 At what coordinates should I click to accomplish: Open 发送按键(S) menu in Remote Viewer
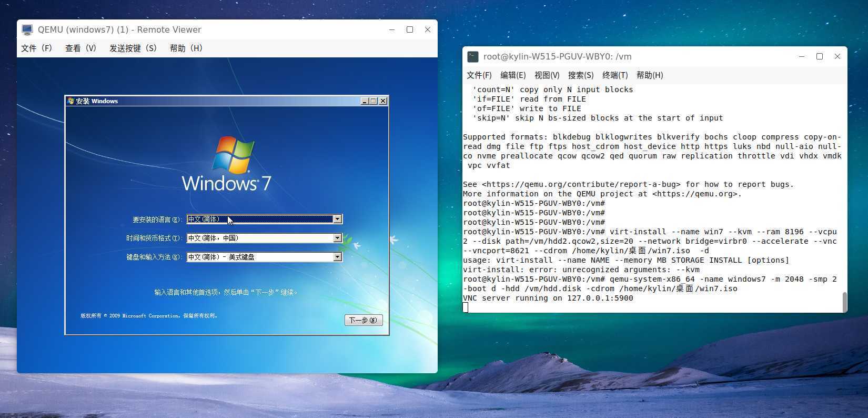tap(133, 48)
